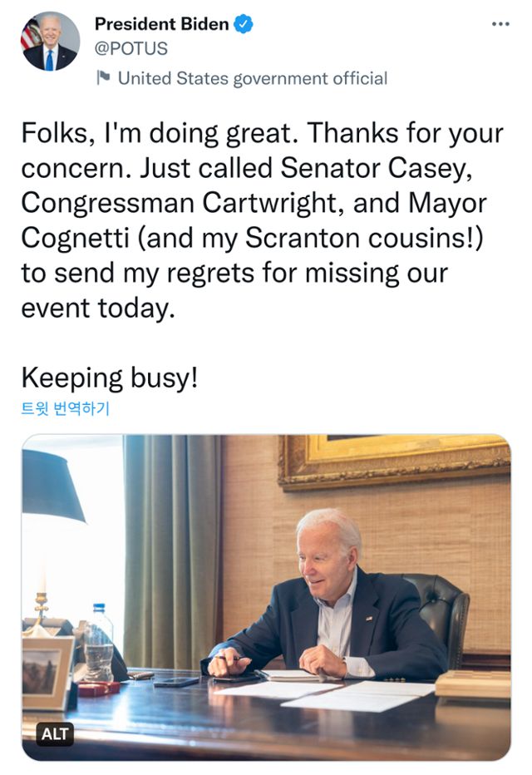Click the "Keeping busy!" line of text

110,377
